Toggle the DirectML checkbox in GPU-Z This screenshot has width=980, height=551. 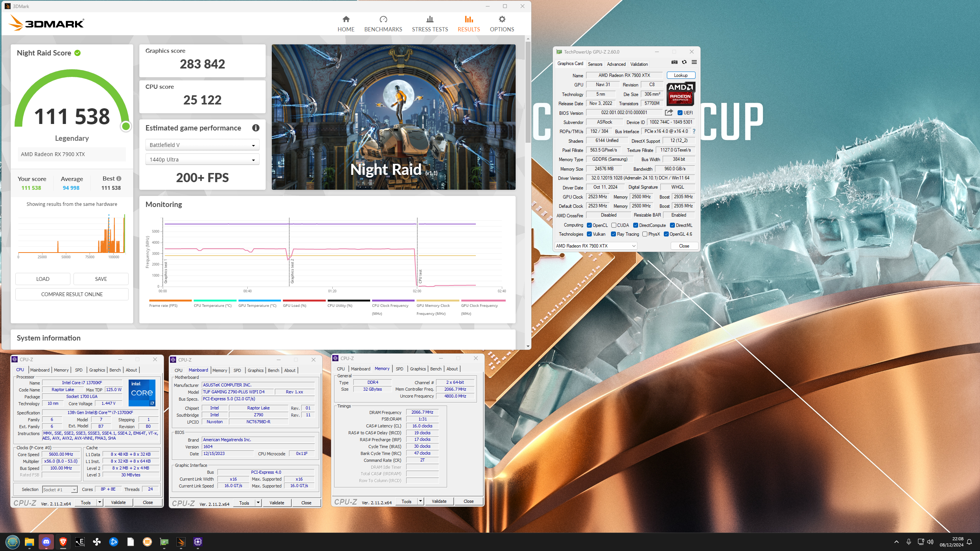(x=672, y=225)
